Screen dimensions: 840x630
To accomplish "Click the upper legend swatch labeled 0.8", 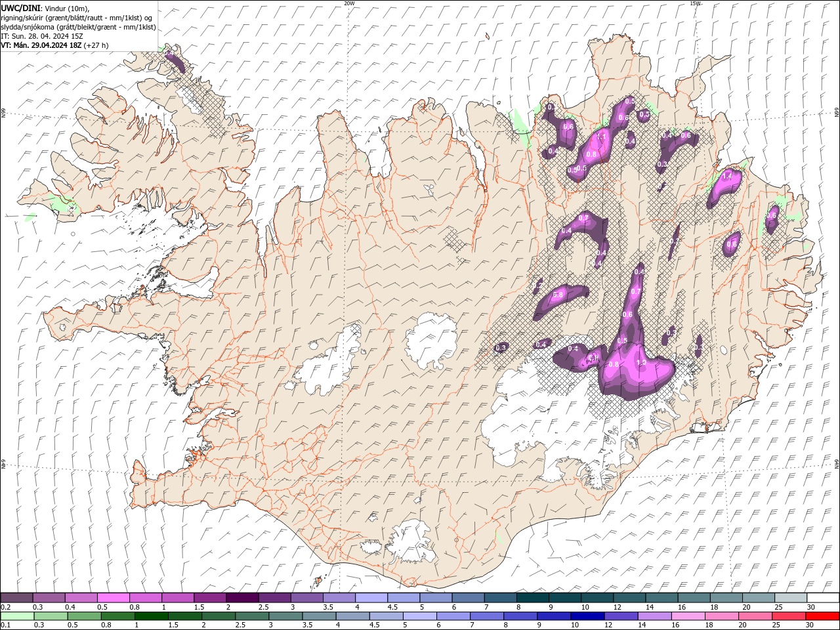I will tap(145, 598).
